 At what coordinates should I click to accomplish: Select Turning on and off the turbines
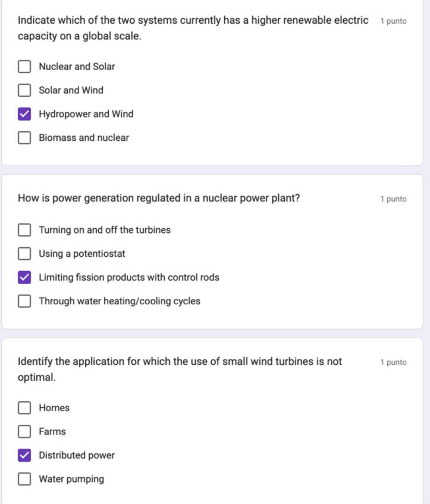24,230
